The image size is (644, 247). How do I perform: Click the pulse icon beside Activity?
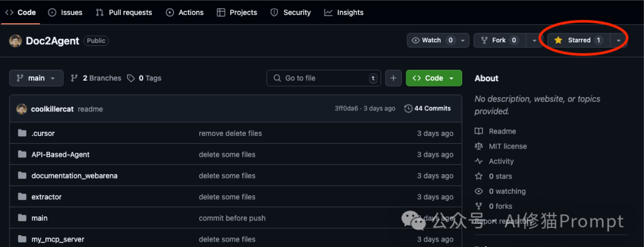[x=478, y=162]
